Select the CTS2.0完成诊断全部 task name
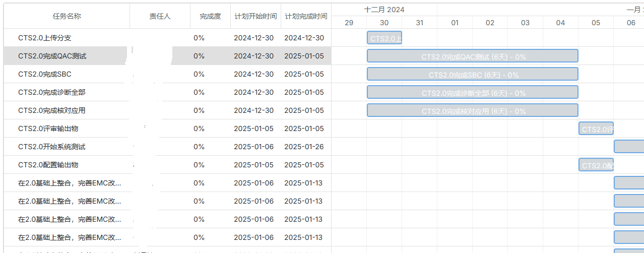This screenshot has height=253, width=644. [x=52, y=92]
